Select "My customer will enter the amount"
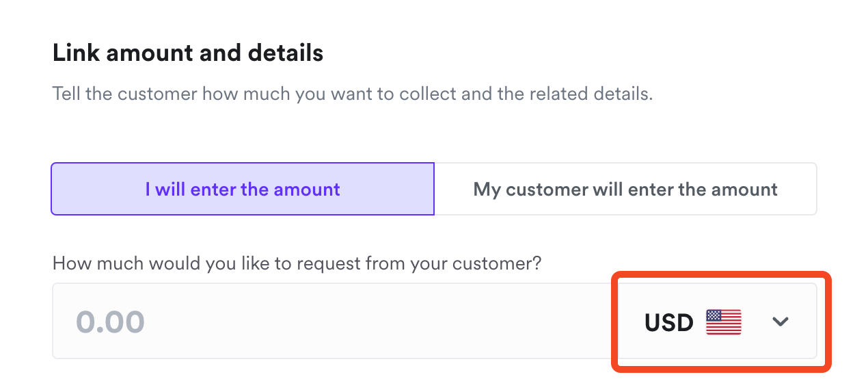 coord(625,189)
